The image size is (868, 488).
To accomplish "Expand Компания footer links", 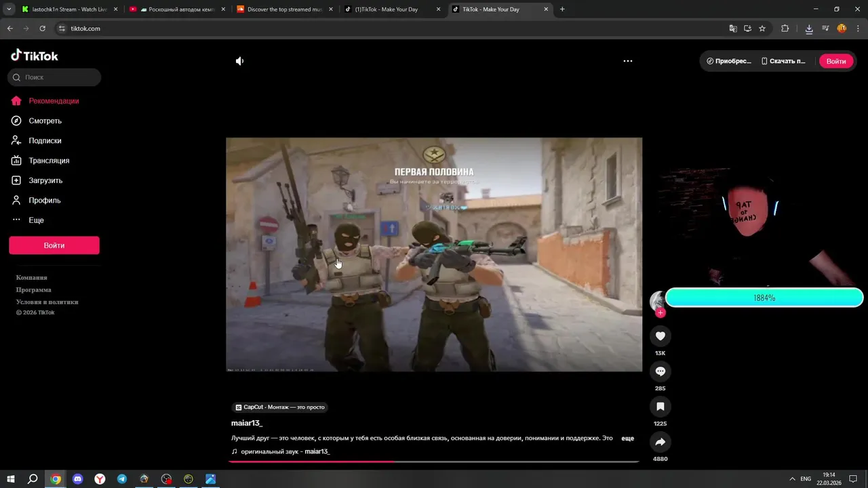I will (32, 277).
